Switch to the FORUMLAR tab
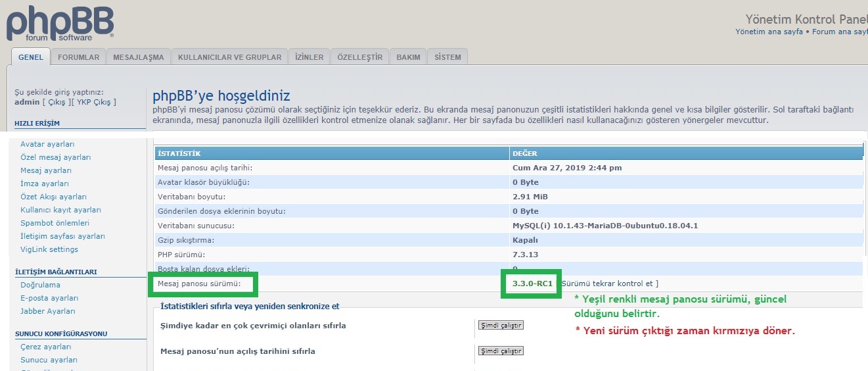This screenshot has width=868, height=371. pyautogui.click(x=79, y=57)
